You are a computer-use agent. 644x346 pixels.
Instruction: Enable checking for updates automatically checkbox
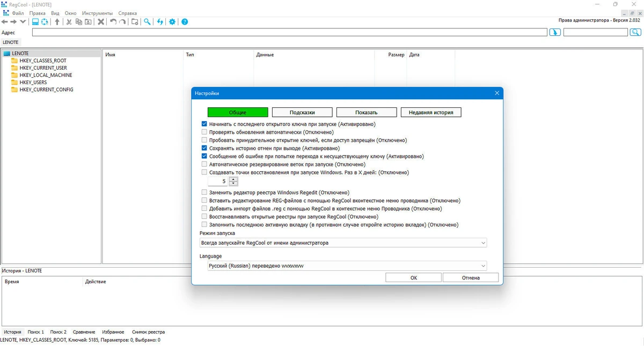pos(204,132)
